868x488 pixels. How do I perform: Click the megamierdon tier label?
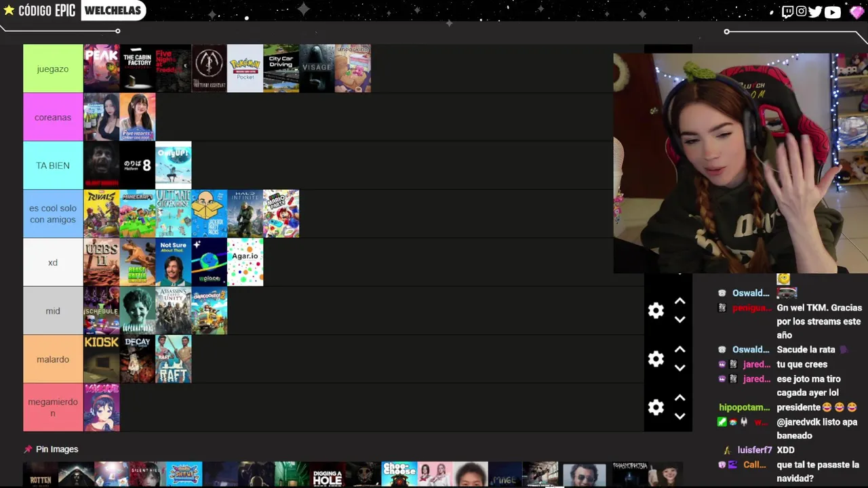pos(53,407)
